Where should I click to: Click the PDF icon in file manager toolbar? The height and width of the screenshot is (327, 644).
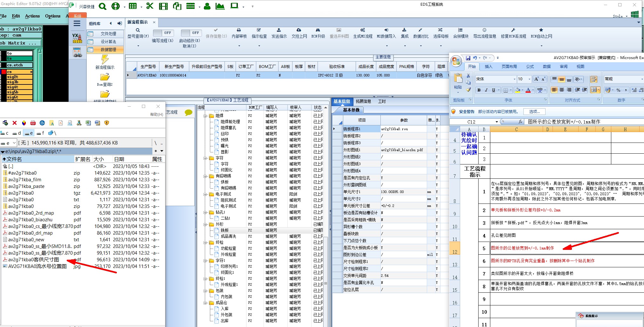tap(33, 123)
